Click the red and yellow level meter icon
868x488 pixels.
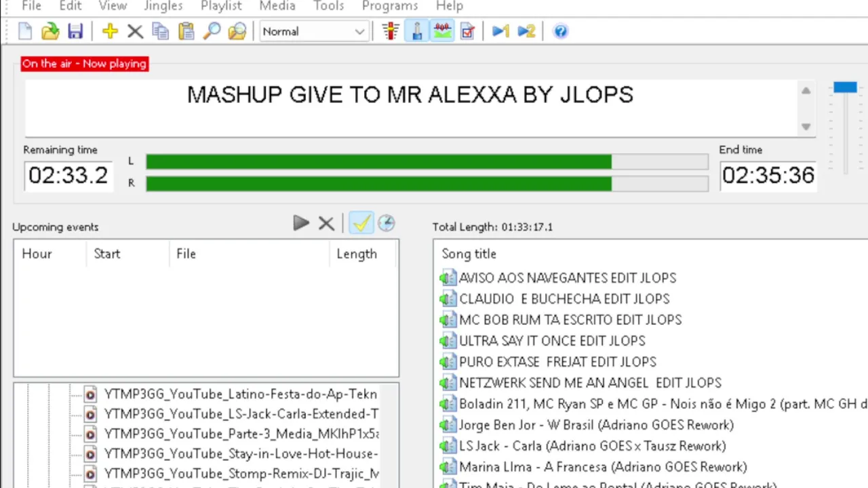[390, 31]
